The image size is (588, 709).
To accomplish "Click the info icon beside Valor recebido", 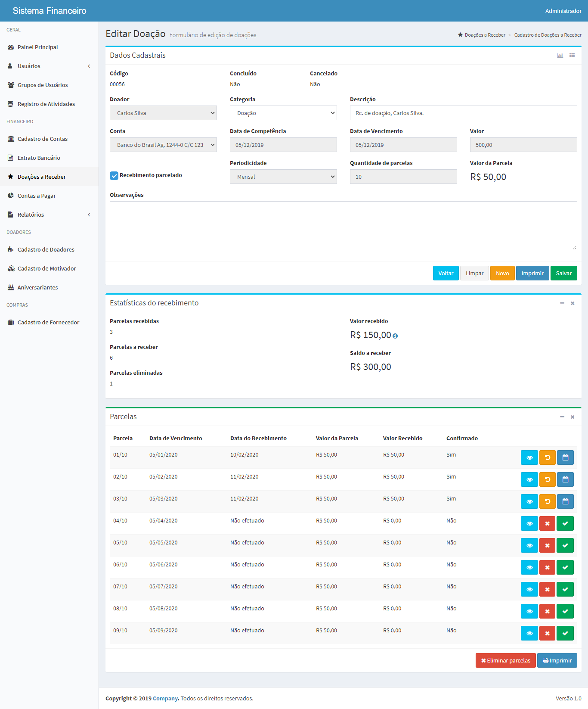I will tap(395, 336).
